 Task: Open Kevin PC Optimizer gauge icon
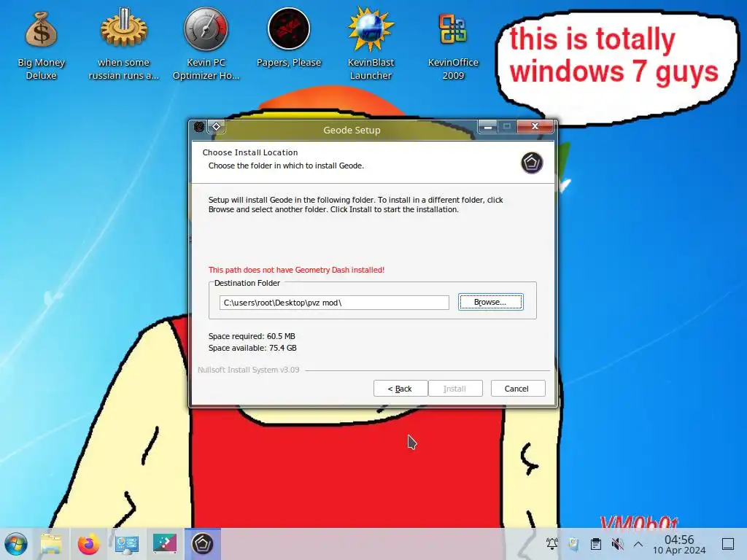coord(206,29)
